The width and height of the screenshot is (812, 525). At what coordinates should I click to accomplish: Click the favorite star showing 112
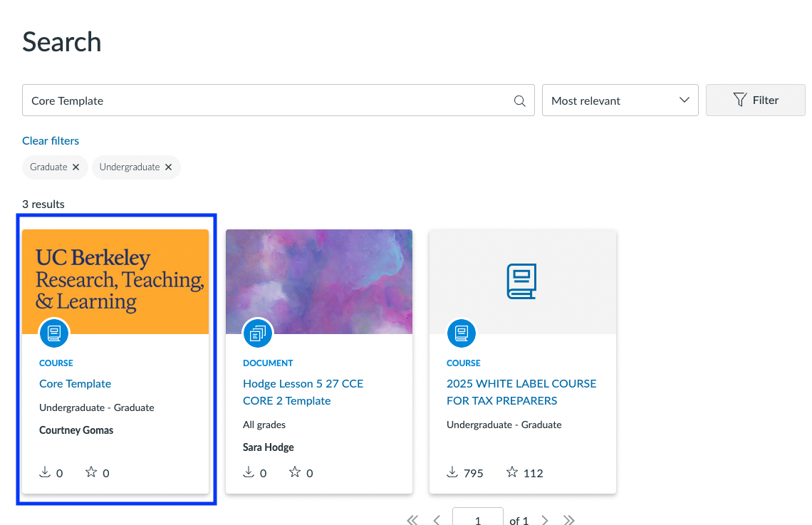(x=512, y=472)
